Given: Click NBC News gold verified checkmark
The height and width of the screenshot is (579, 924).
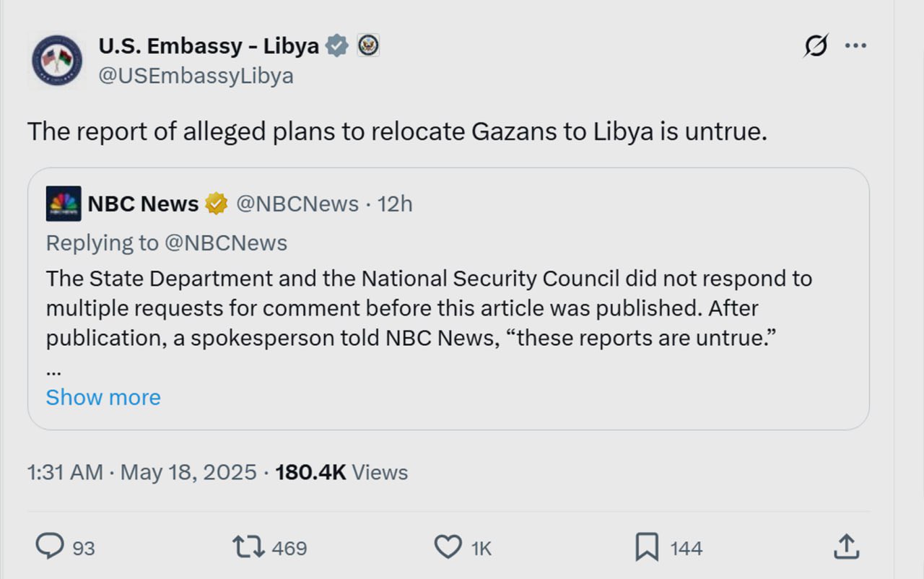Looking at the screenshot, I should [x=217, y=204].
